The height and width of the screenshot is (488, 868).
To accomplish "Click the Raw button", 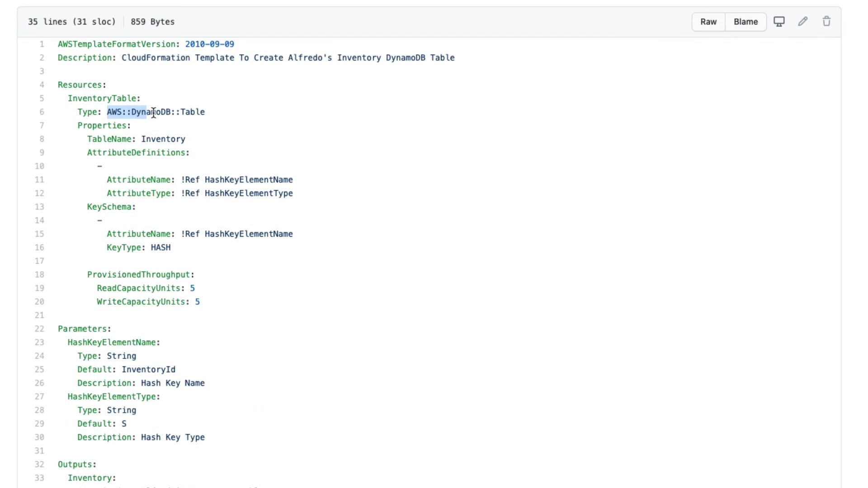I will click(x=708, y=22).
